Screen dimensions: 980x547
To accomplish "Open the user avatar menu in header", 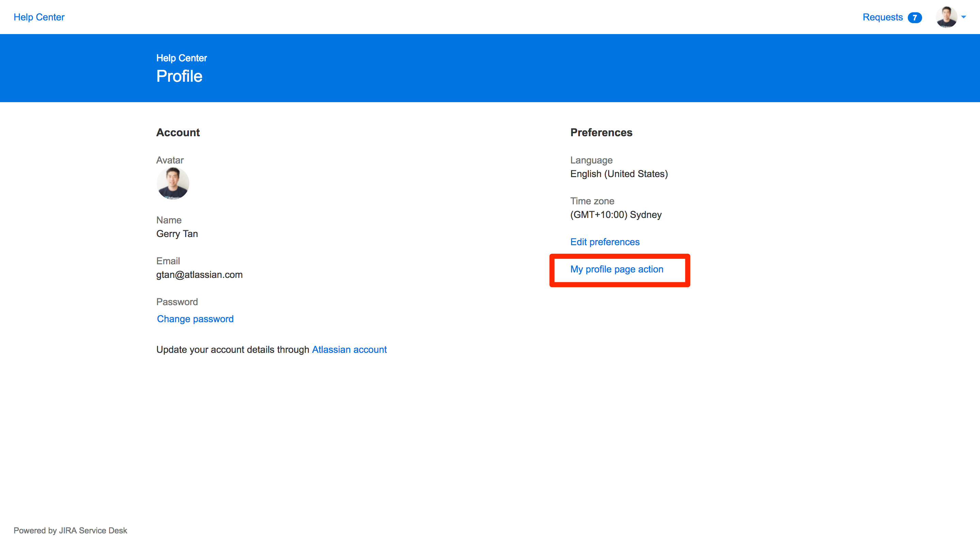I will click(x=946, y=17).
